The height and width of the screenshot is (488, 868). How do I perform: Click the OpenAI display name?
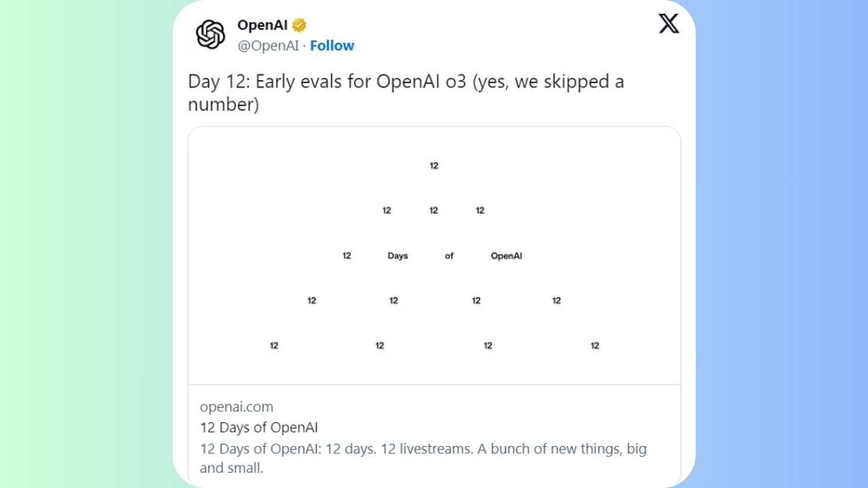263,25
